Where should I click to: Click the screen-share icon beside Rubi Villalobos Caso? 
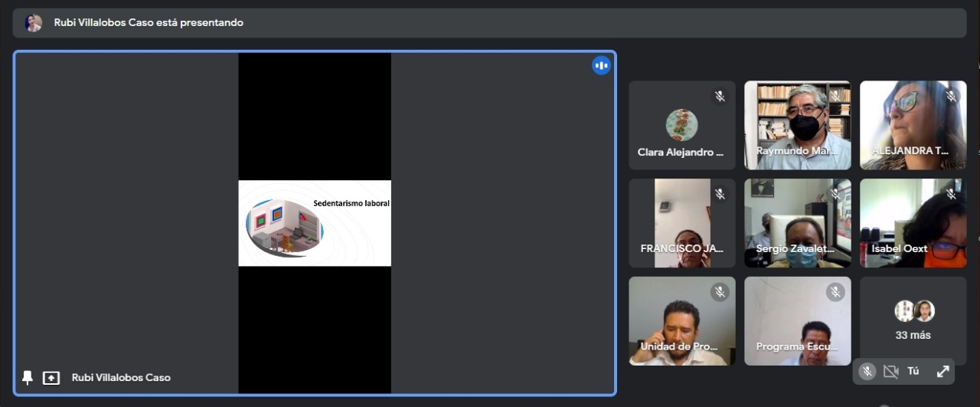[x=51, y=378]
